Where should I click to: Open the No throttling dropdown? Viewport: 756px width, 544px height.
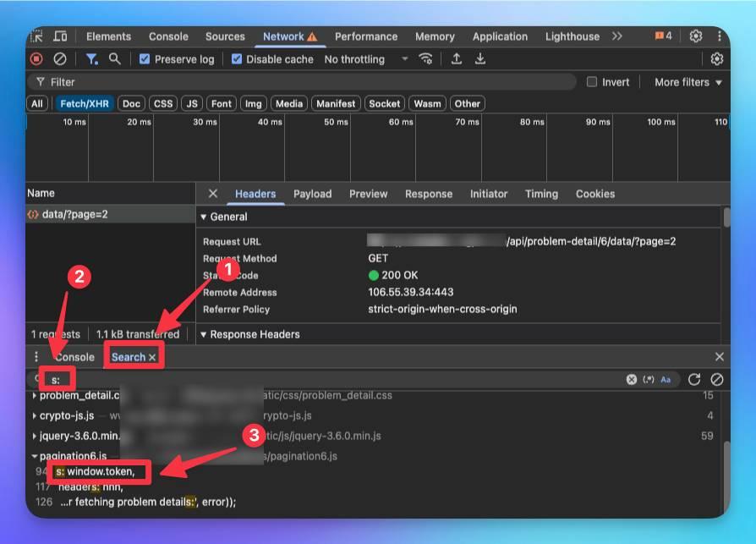tap(366, 59)
